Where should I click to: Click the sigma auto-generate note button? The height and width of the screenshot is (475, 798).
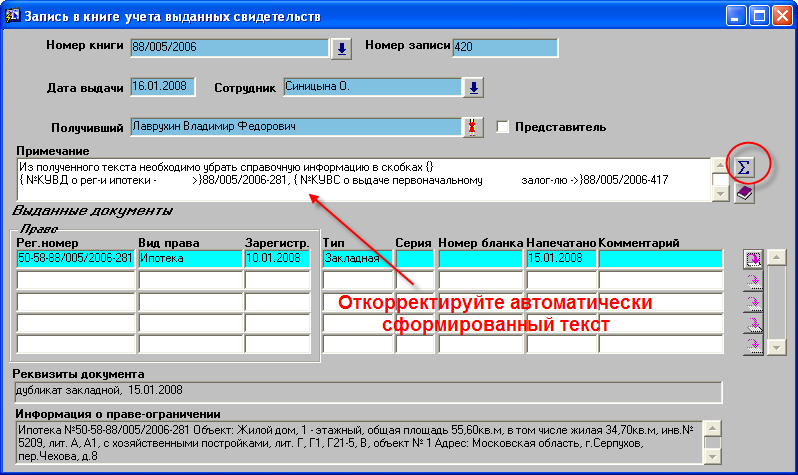(x=744, y=167)
